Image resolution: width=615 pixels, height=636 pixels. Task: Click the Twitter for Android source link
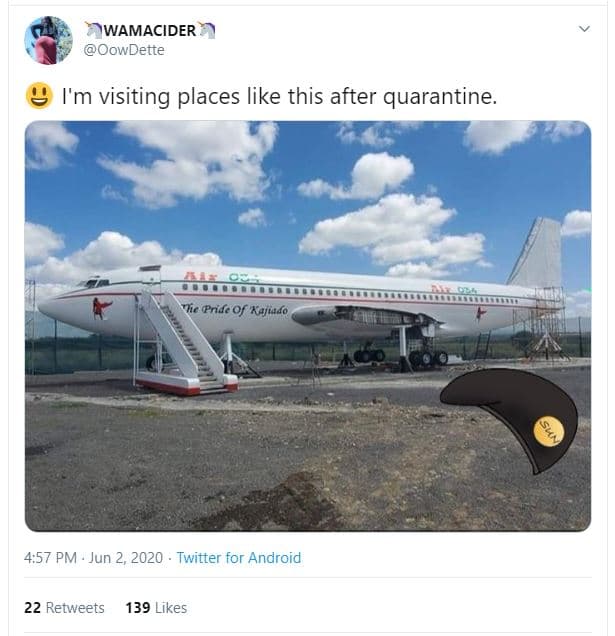(238, 558)
